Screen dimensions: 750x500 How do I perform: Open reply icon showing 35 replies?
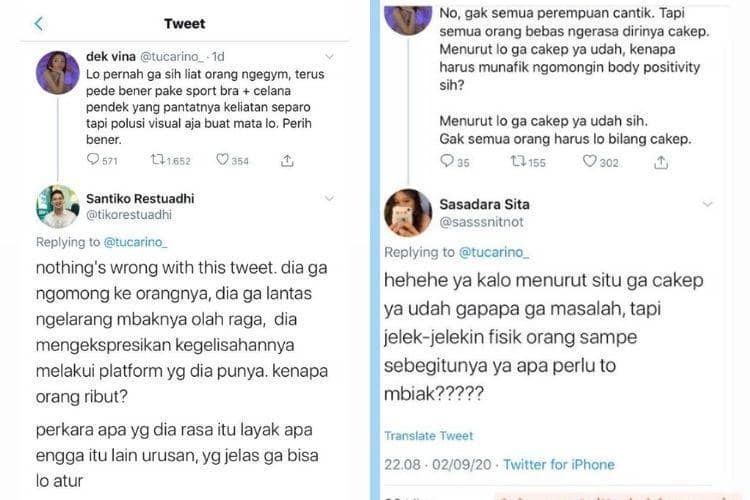tap(447, 161)
